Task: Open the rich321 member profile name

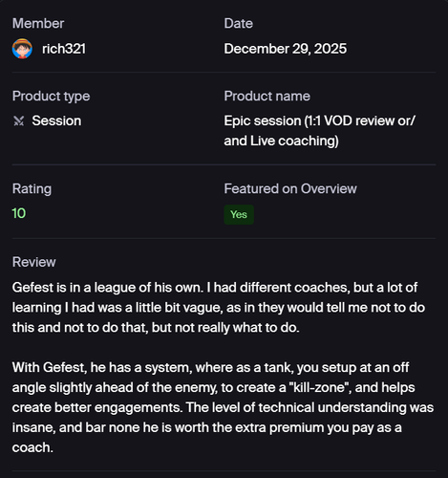Action: [64, 49]
